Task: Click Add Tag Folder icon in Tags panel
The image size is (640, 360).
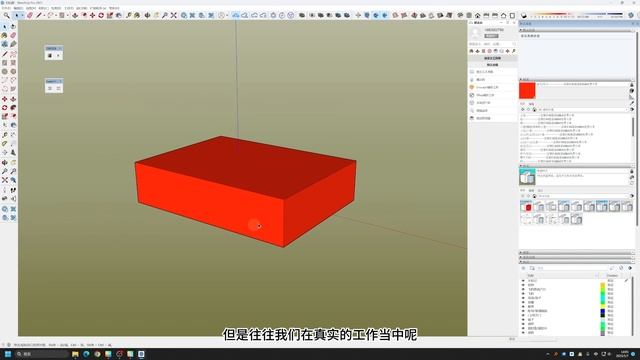Action: [x=532, y=268]
